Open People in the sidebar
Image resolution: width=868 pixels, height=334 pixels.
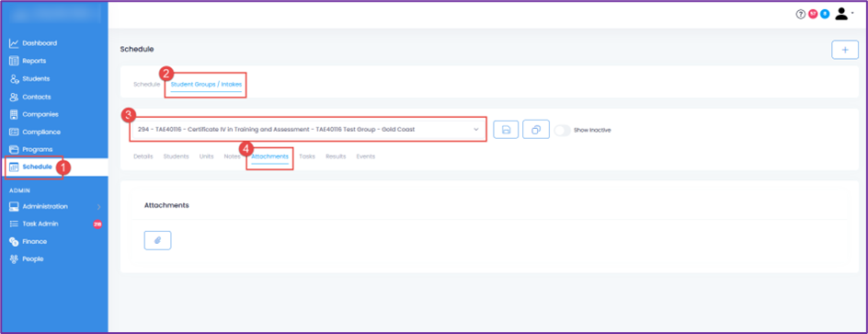click(33, 259)
